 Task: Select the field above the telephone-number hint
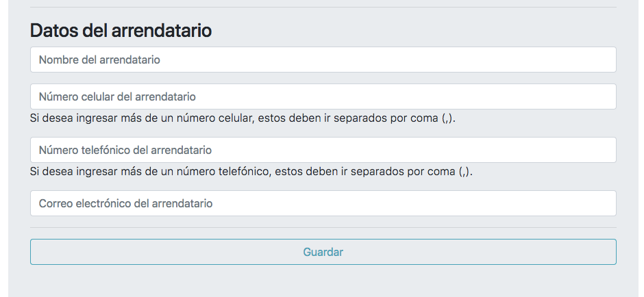[x=323, y=150]
